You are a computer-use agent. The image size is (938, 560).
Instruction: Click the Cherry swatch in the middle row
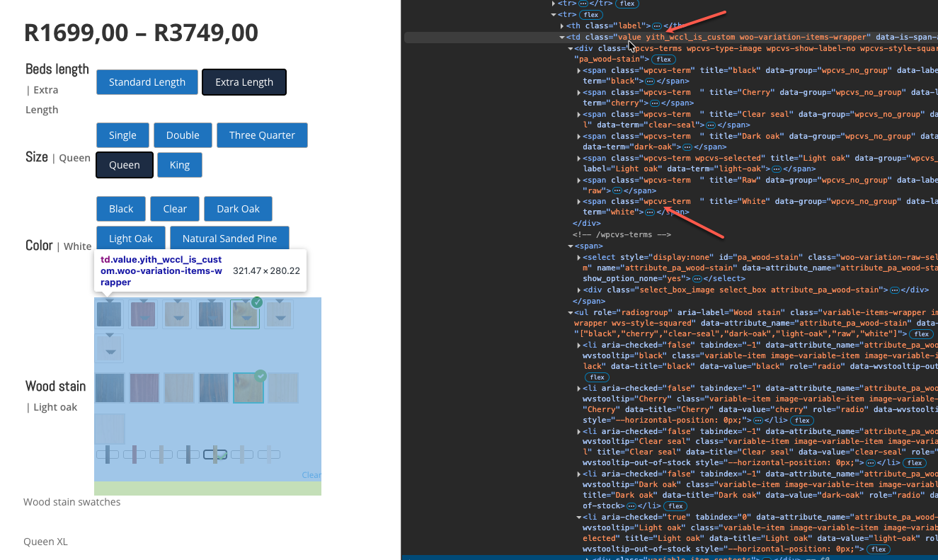[144, 388]
